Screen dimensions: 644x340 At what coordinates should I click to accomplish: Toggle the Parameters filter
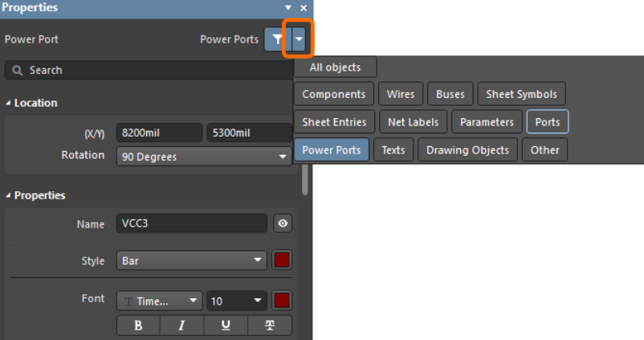(487, 122)
